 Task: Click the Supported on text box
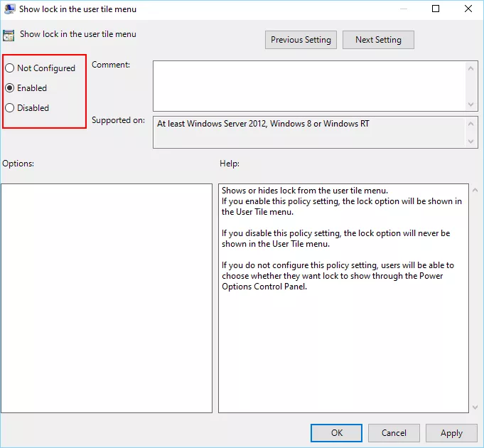[309, 132]
